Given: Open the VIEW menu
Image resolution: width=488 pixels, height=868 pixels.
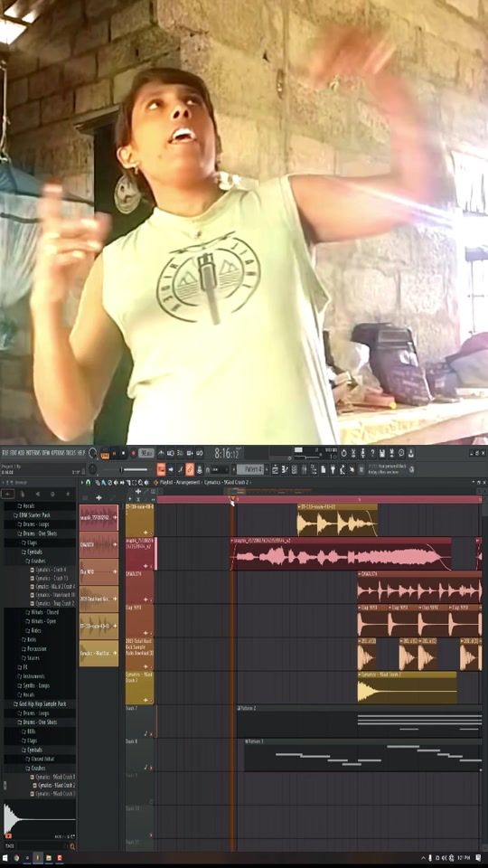Looking at the screenshot, I should click(x=45, y=452).
